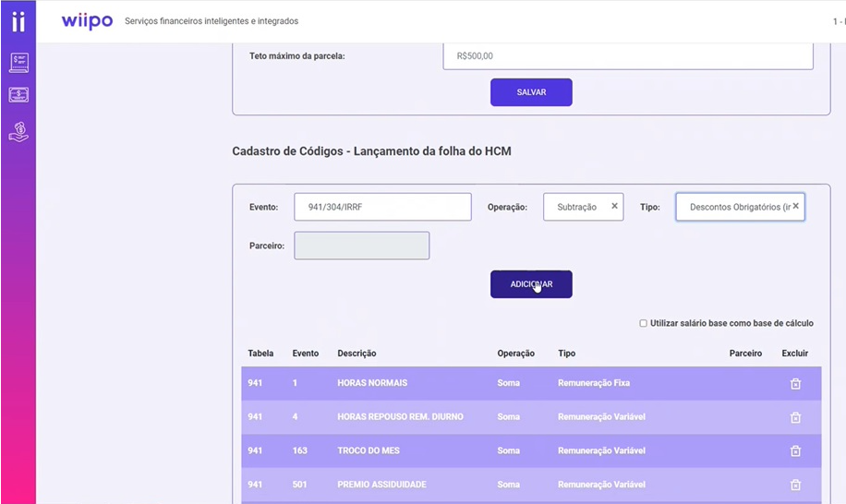Click the Tipo column header
The width and height of the screenshot is (846, 504).
point(566,354)
